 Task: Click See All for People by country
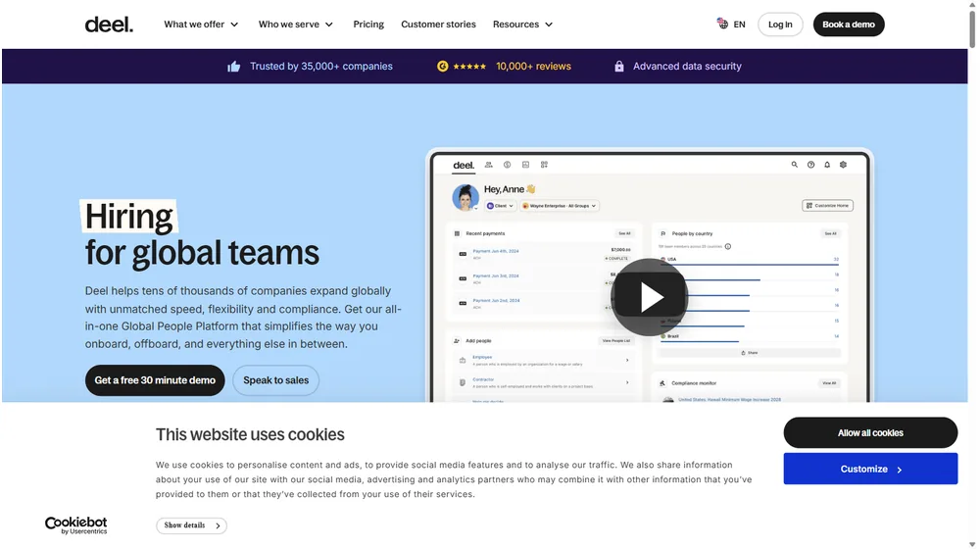tap(830, 234)
